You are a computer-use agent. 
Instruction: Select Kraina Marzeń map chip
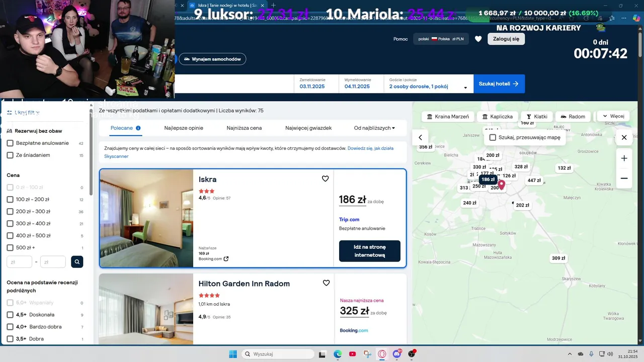coord(447,117)
